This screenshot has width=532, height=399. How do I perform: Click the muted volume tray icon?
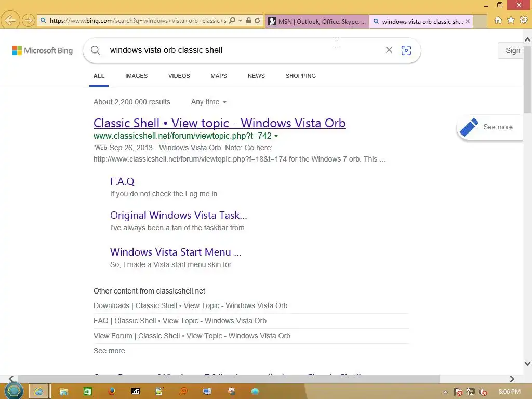(483, 392)
